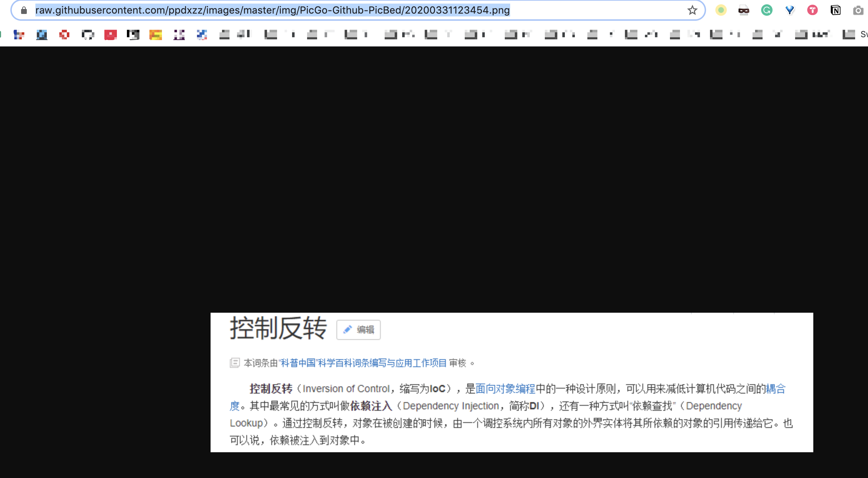Bookmark this page using the star icon
868x478 pixels.
(x=692, y=10)
